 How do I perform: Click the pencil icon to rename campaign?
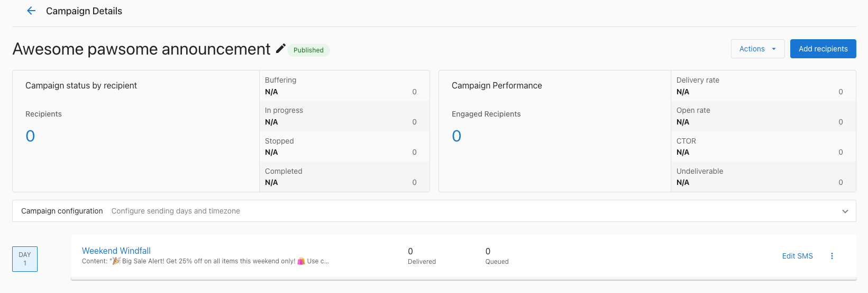coord(280,49)
